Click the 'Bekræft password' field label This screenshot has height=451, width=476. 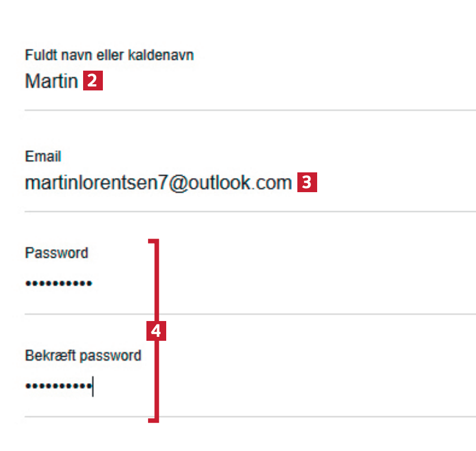click(83, 355)
